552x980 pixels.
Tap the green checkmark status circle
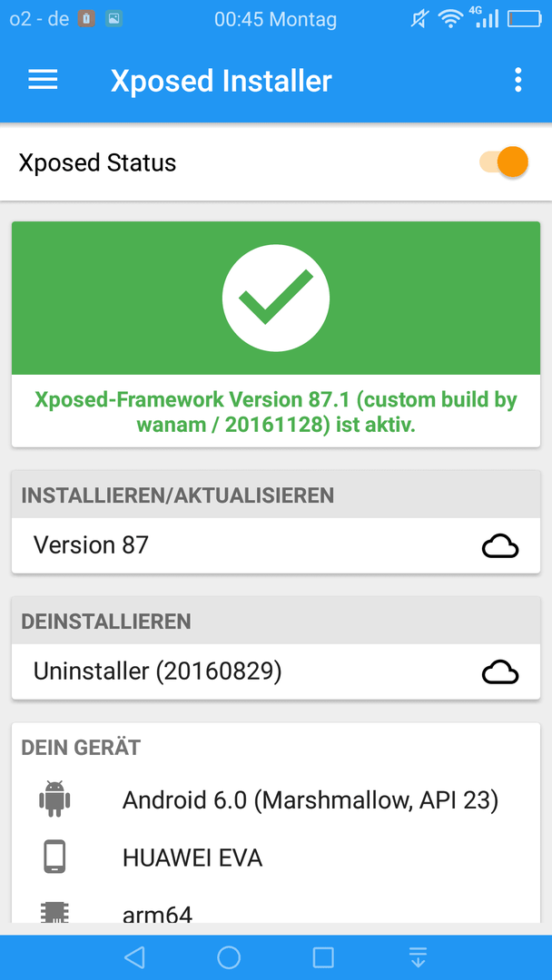(x=276, y=298)
